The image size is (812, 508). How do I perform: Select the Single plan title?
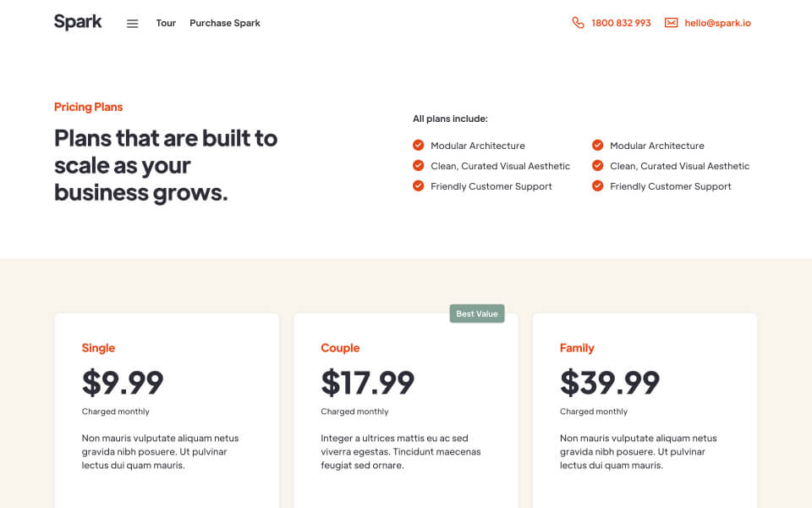(x=98, y=348)
